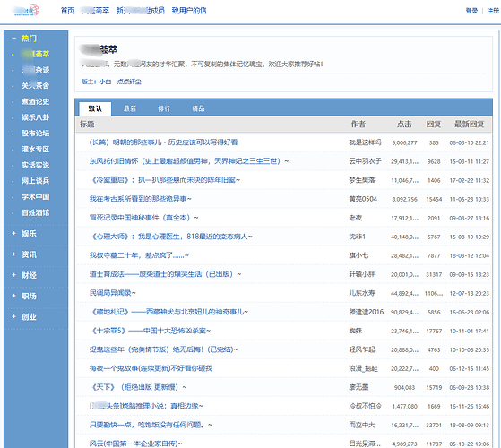
Task: Click the site logo at top left
Action: (26, 10)
